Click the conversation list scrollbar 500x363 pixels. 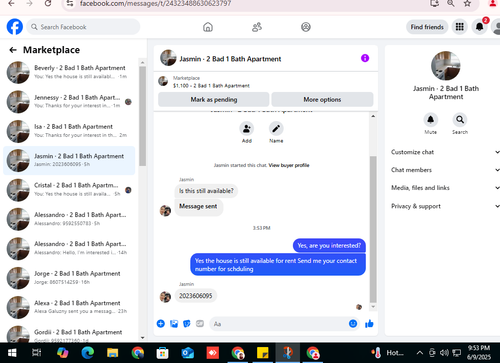click(x=143, y=116)
